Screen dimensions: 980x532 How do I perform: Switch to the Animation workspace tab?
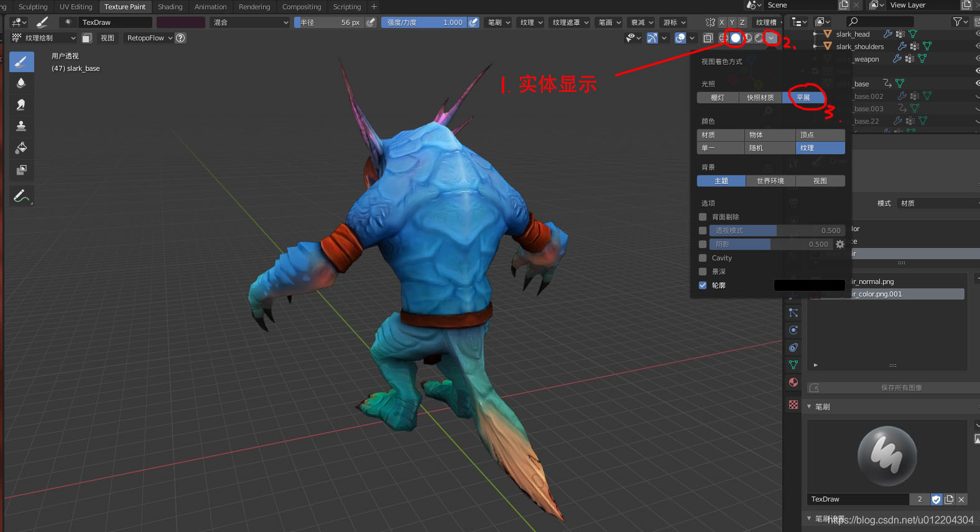(x=211, y=7)
